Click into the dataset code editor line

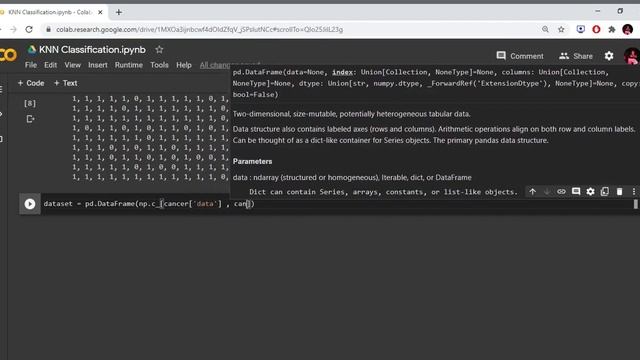[x=339, y=204]
